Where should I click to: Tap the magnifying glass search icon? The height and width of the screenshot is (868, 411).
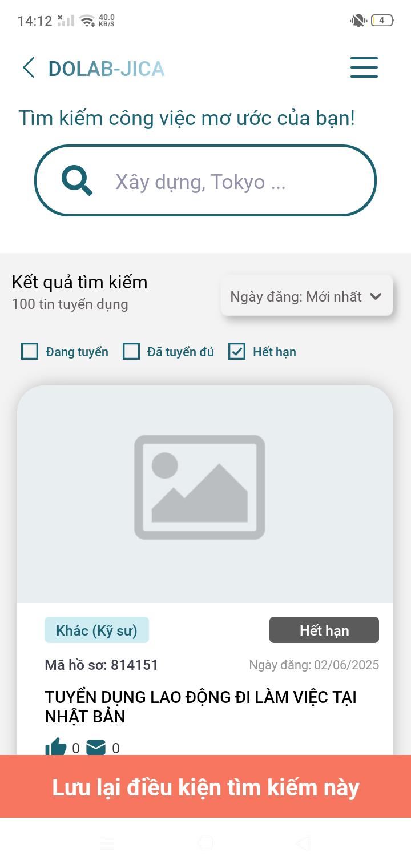pyautogui.click(x=77, y=181)
